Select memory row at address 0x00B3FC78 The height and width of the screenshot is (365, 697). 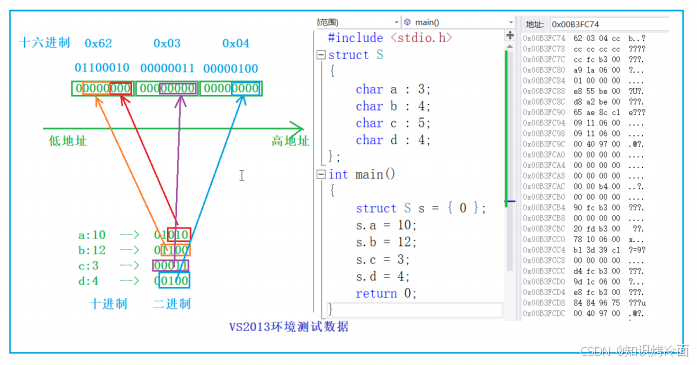pos(584,49)
